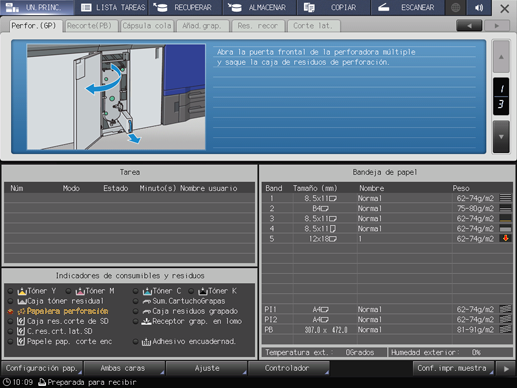Viewport: 517px width, 388px height.
Task: Switch to ALMACENAR mode
Action: tap(259, 7)
